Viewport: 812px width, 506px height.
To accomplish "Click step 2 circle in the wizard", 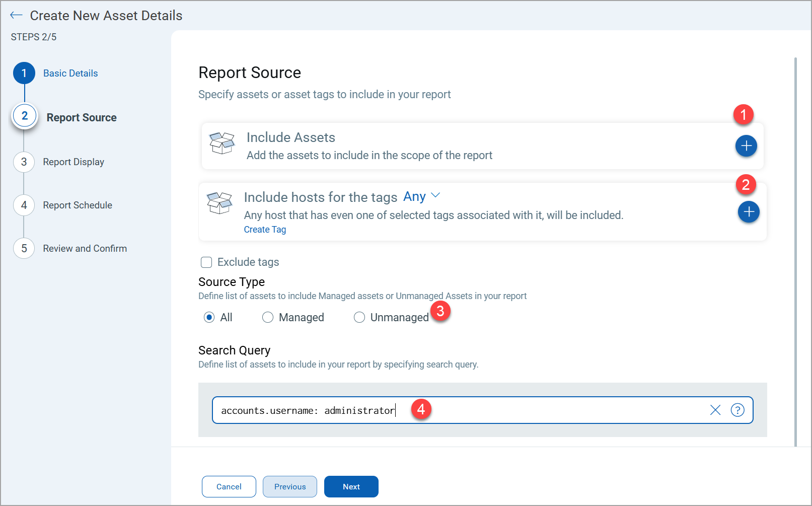I will pos(24,116).
